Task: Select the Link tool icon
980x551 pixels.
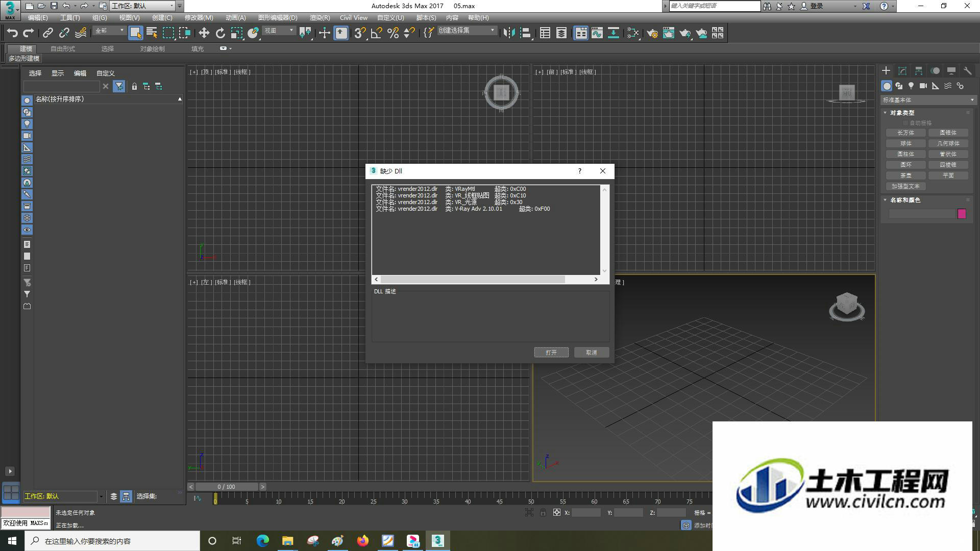Action: (48, 33)
